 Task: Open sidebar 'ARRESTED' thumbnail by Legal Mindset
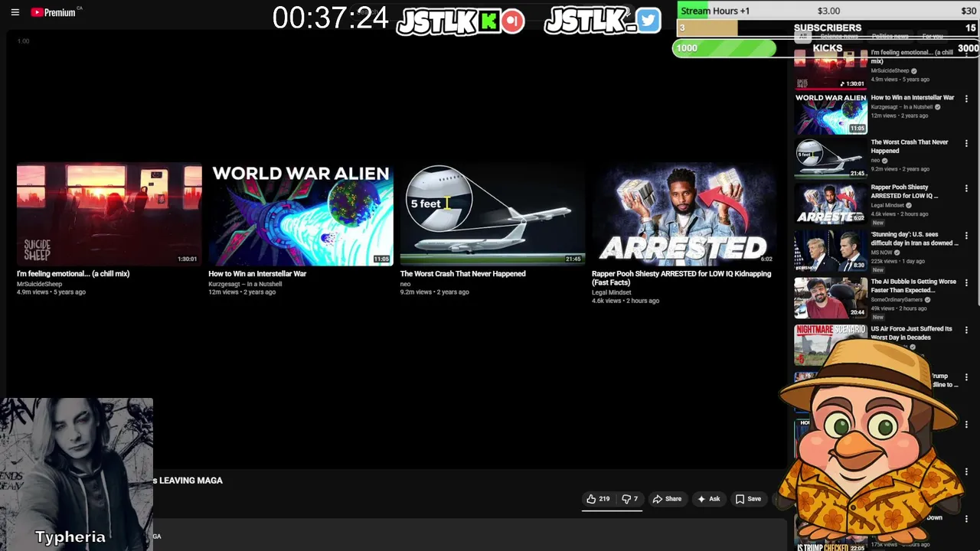point(831,203)
